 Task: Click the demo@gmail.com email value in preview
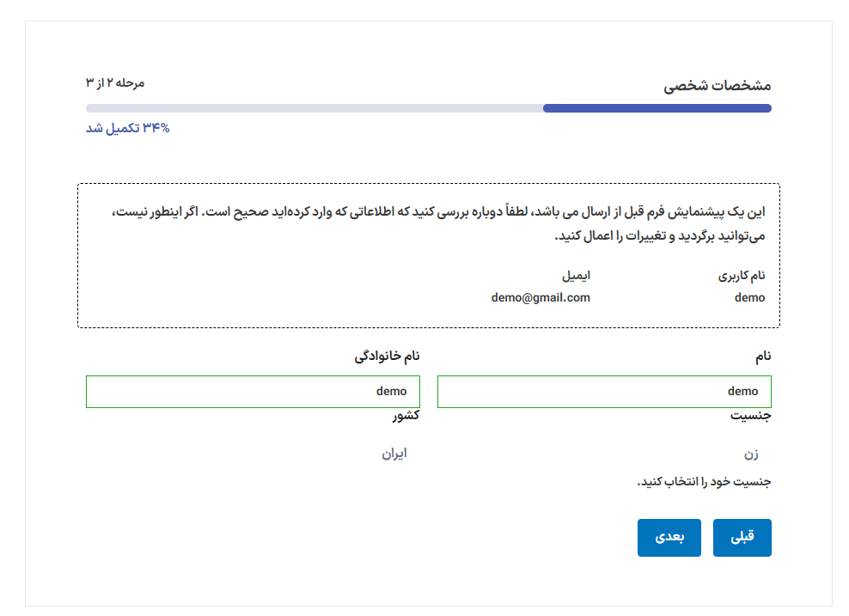click(541, 297)
